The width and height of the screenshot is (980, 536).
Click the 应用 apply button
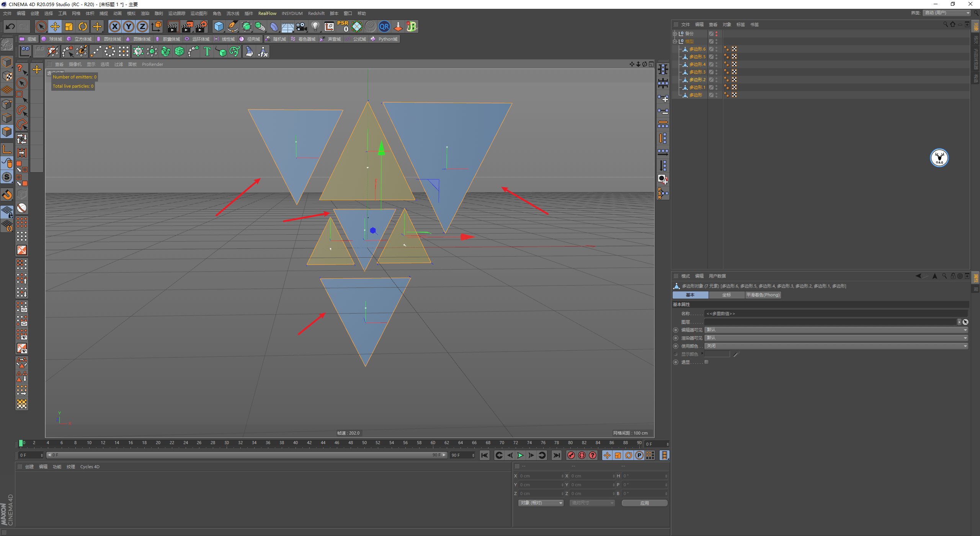(644, 503)
